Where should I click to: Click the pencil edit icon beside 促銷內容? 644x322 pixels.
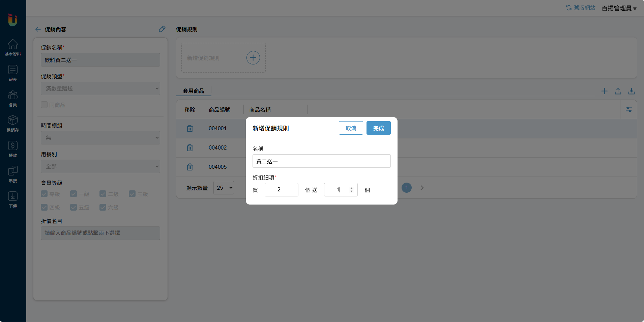(x=162, y=29)
